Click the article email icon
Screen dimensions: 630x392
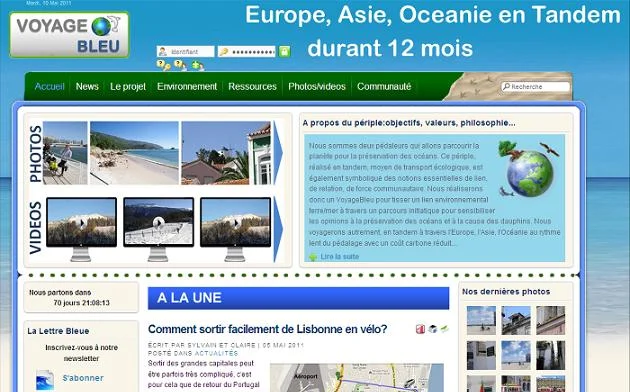tap(444, 329)
